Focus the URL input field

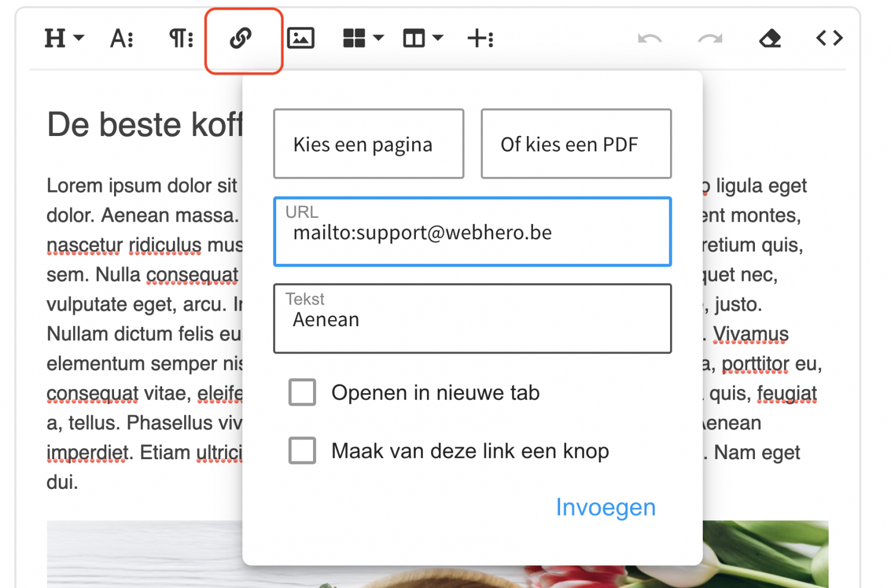[472, 232]
